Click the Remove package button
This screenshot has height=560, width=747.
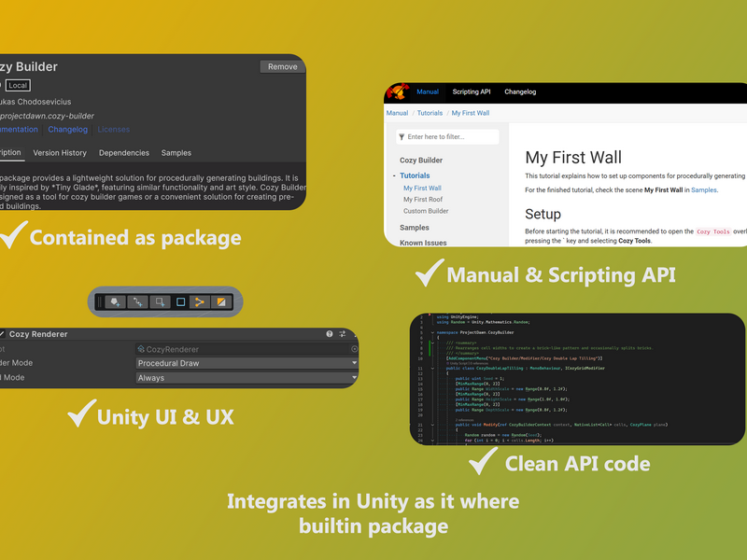pyautogui.click(x=283, y=66)
